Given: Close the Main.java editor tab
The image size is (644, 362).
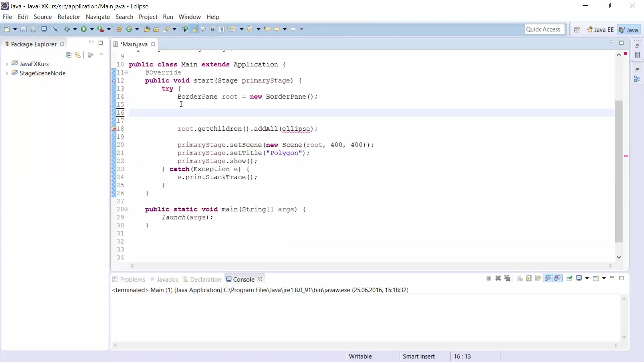Looking at the screenshot, I should 153,44.
